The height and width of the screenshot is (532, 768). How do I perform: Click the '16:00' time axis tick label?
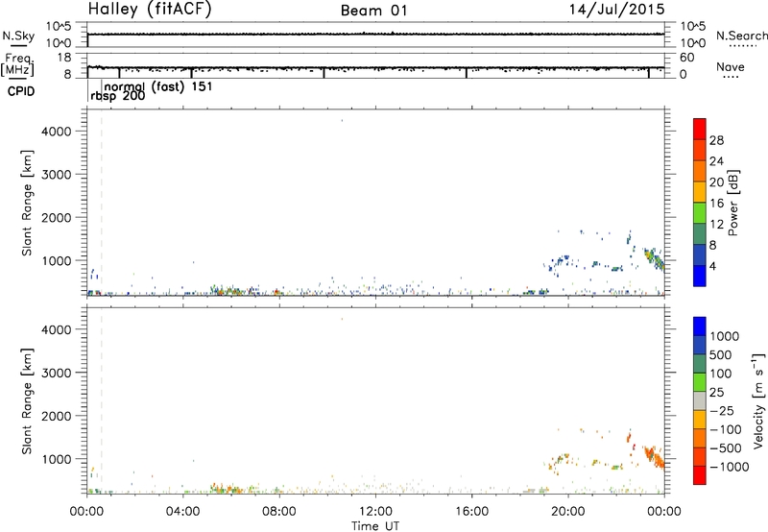(x=471, y=512)
